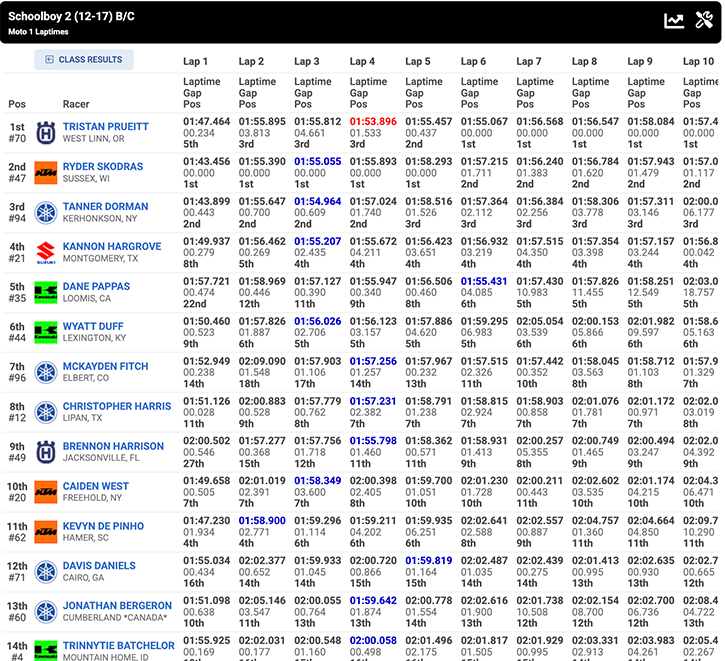Image resolution: width=725 pixels, height=661 pixels.
Task: Click the Lap 4 column header
Action: (x=362, y=61)
